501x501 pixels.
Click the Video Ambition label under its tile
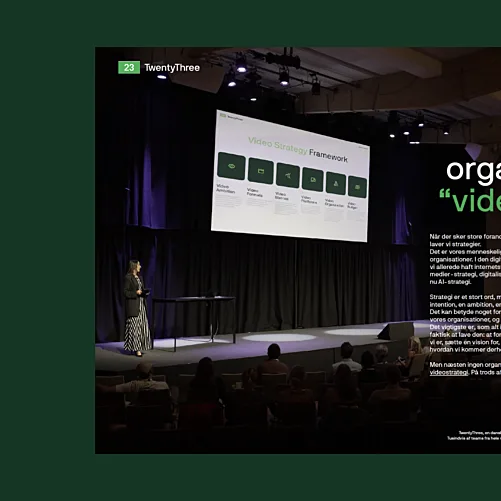point(225,189)
